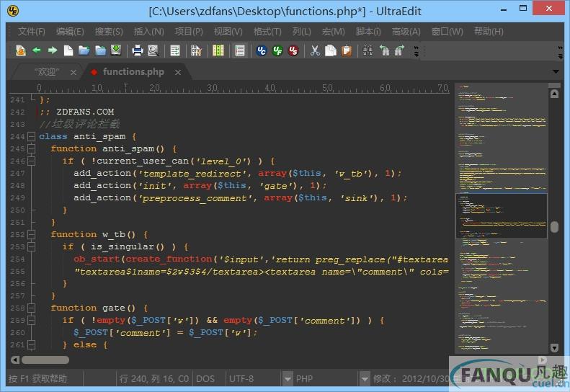Open the 列(L) menu
The image size is (570, 392).
pyautogui.click(x=301, y=32)
